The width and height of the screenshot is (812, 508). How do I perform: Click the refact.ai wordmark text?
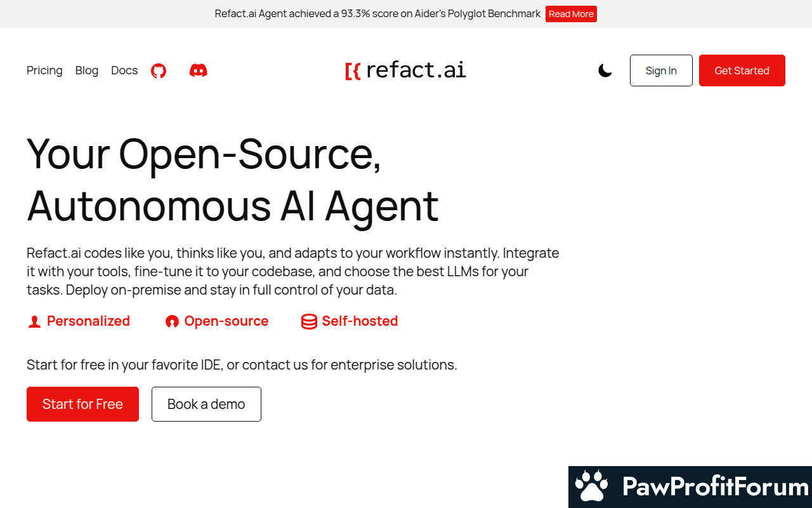pos(416,70)
